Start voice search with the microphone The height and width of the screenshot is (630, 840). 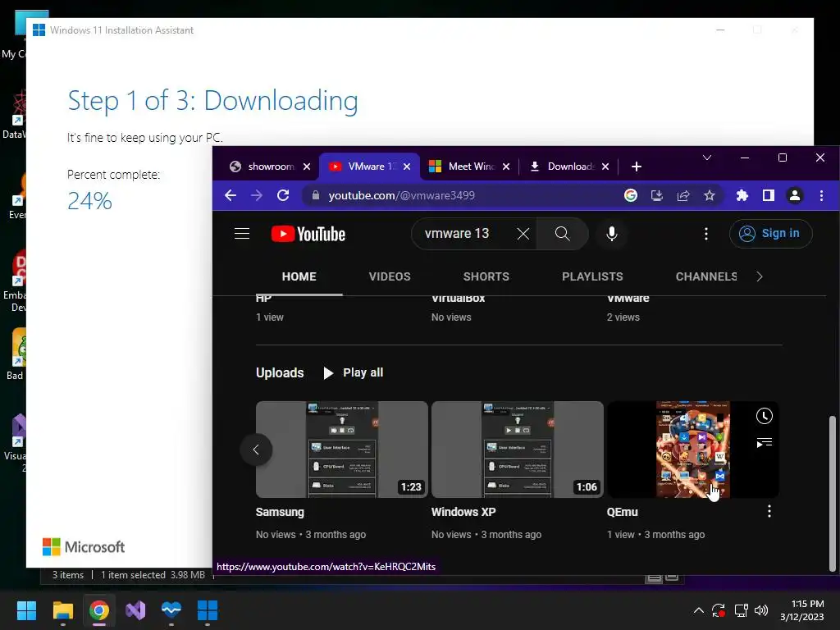click(x=611, y=234)
